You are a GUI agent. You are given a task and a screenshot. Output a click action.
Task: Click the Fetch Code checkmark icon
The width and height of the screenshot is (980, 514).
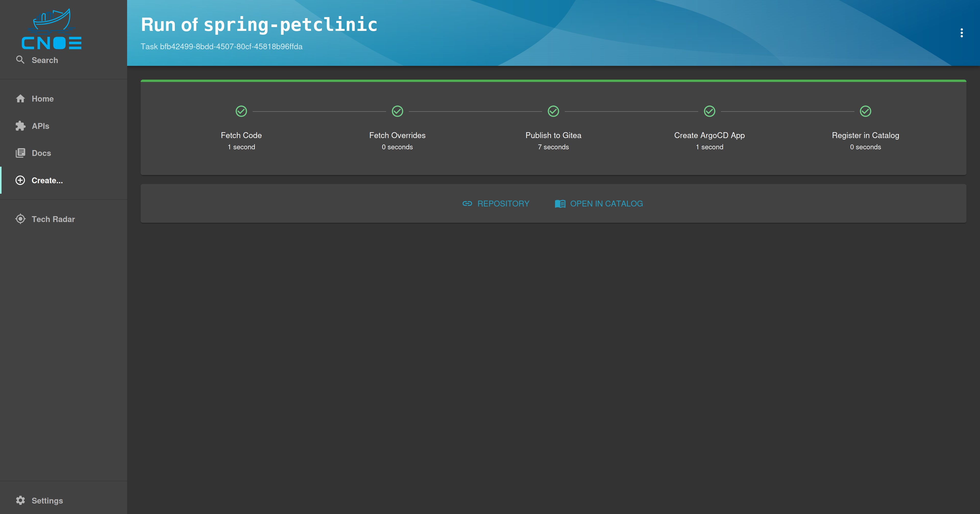(x=241, y=111)
